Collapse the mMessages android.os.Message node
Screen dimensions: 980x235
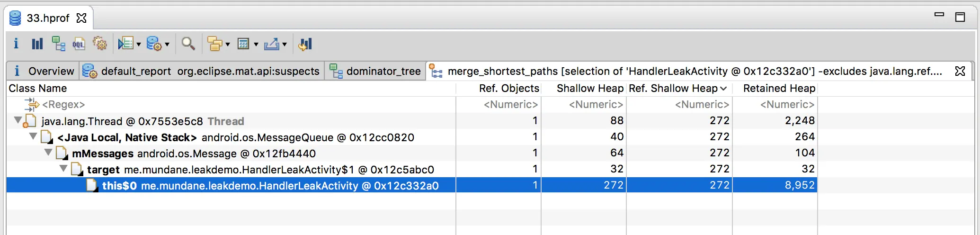pos(48,153)
